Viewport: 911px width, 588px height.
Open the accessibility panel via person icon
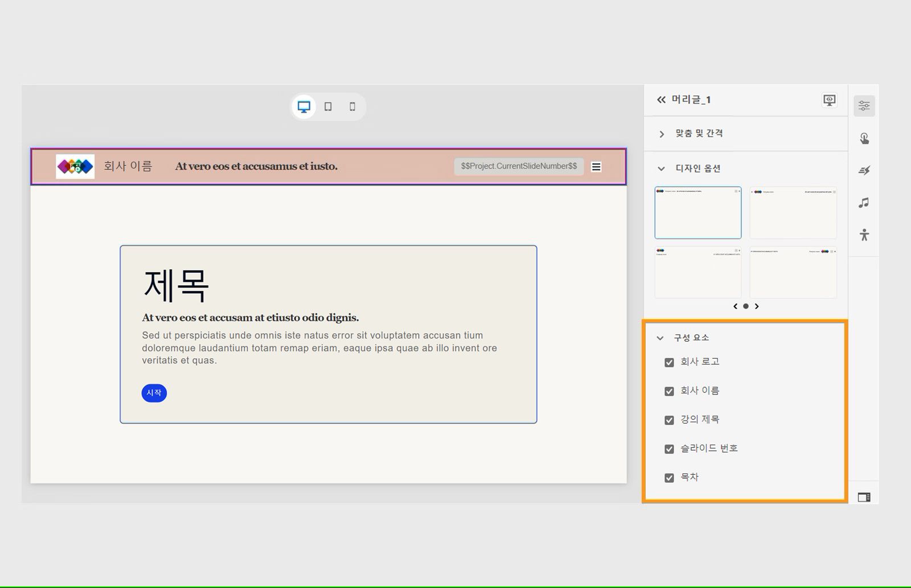(x=864, y=235)
